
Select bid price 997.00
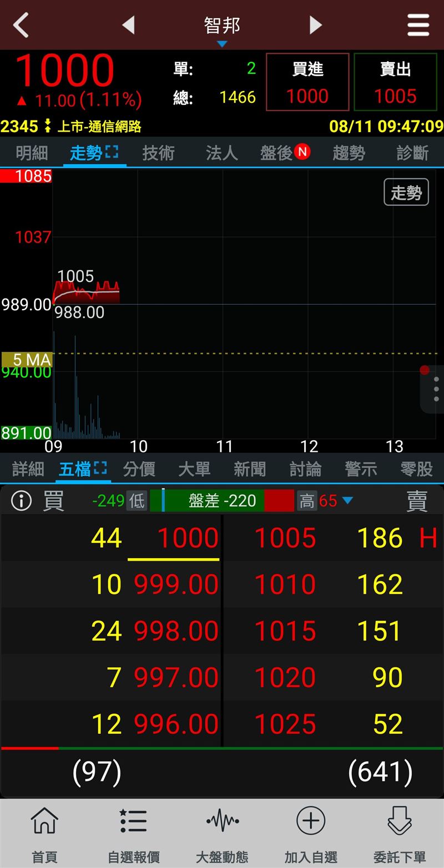tap(176, 678)
